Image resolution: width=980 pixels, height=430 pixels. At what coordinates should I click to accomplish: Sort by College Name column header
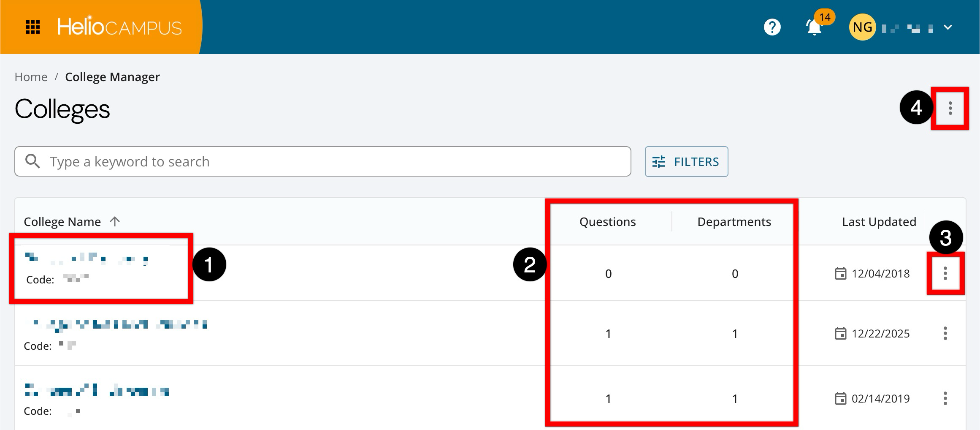point(62,222)
